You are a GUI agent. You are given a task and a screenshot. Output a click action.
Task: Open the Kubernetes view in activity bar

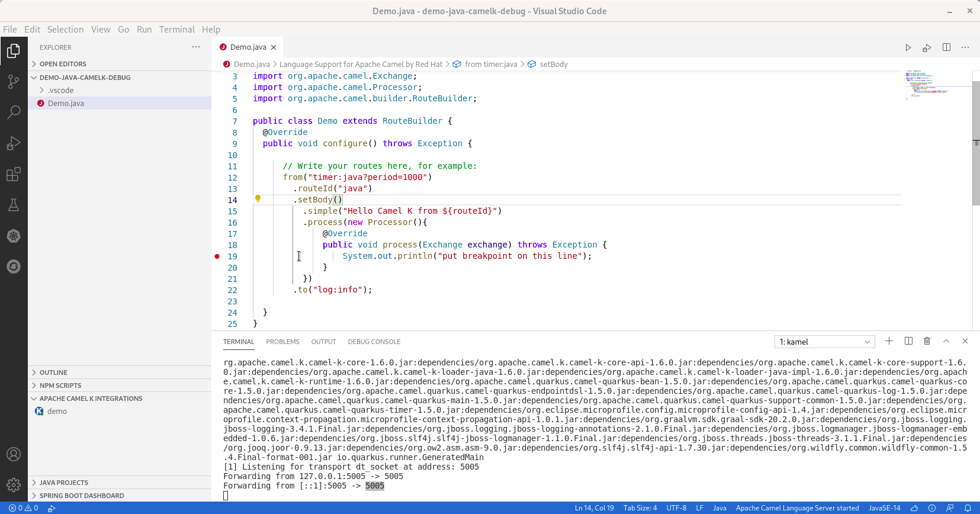[x=14, y=236]
